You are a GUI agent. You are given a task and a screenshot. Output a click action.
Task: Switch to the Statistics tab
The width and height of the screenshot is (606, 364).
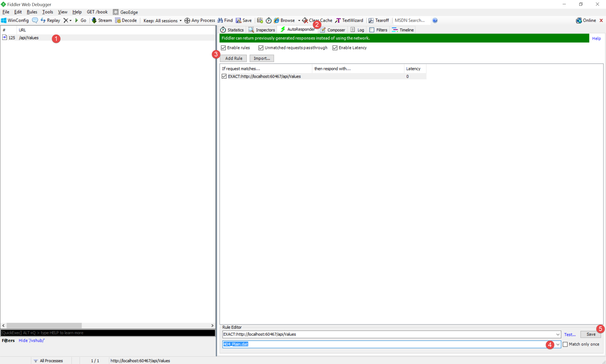[232, 30]
